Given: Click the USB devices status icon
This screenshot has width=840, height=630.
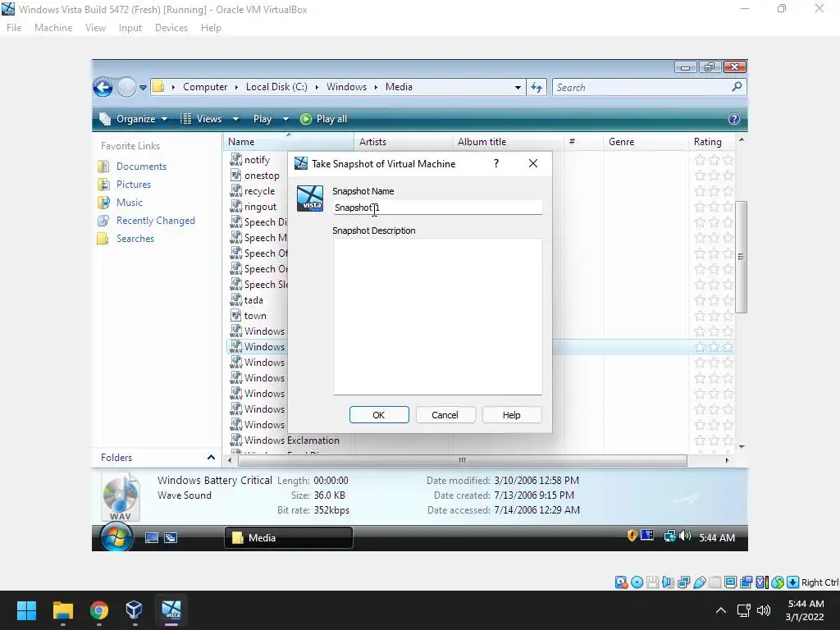Looking at the screenshot, I should [699, 582].
